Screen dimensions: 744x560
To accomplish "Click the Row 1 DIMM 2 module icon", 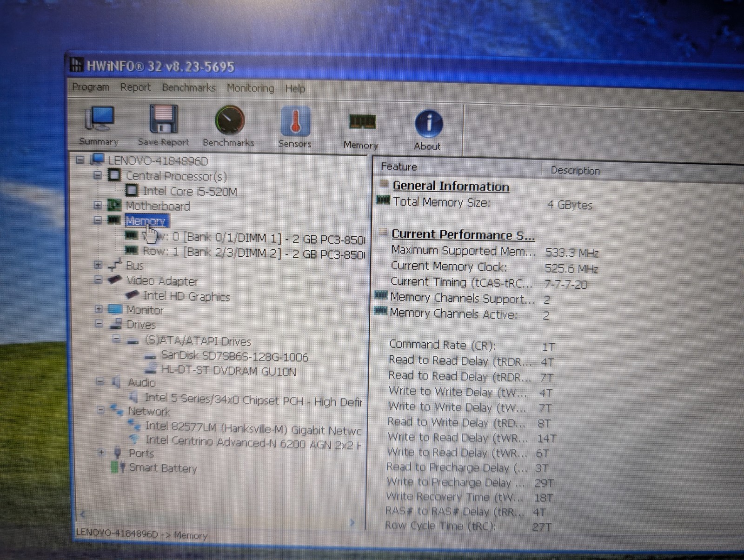I will (132, 250).
